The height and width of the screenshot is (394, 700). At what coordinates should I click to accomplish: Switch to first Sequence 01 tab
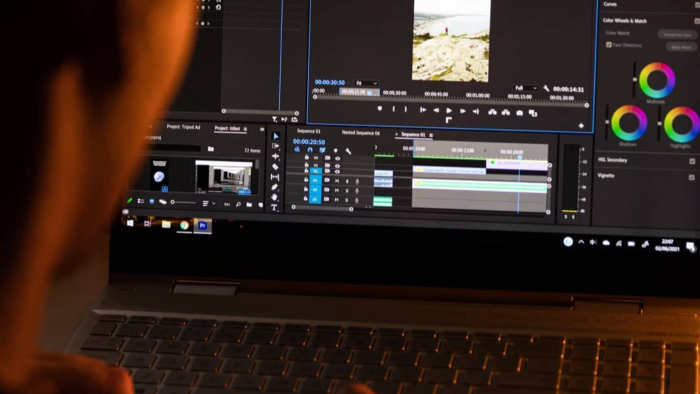(308, 131)
